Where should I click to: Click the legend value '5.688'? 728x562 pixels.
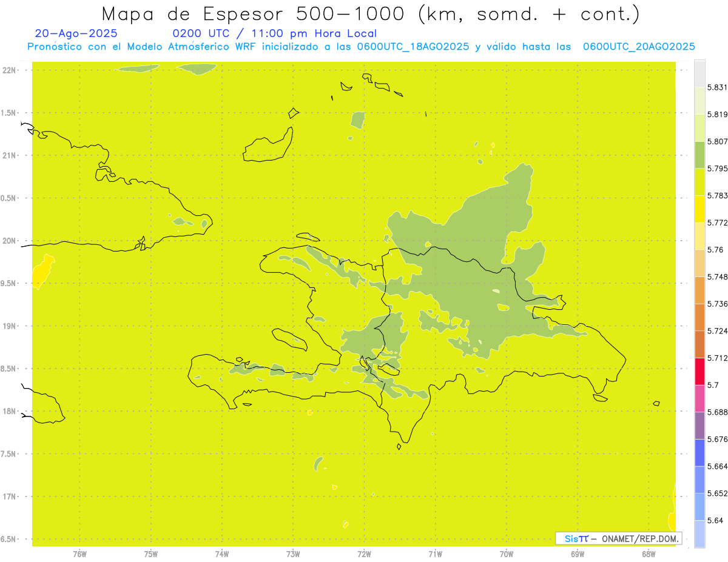pyautogui.click(x=717, y=412)
